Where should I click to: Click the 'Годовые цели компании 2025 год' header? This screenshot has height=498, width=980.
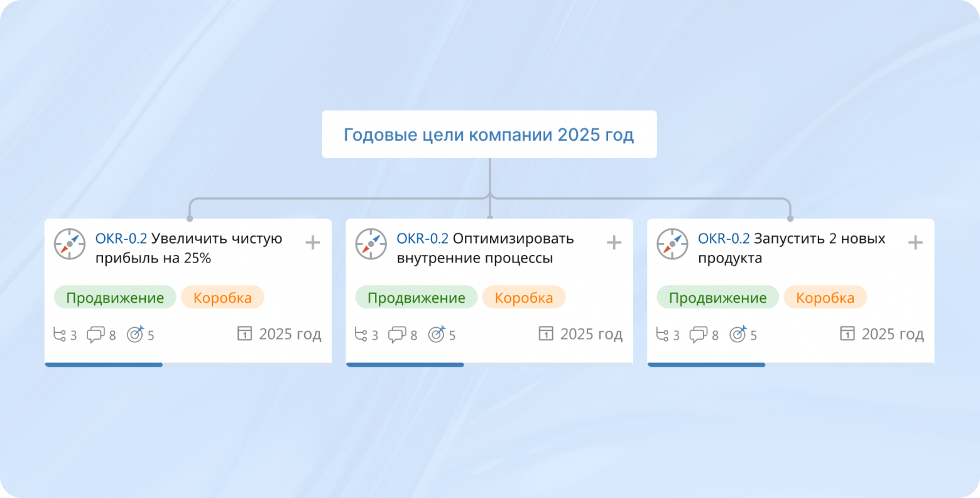point(489,134)
